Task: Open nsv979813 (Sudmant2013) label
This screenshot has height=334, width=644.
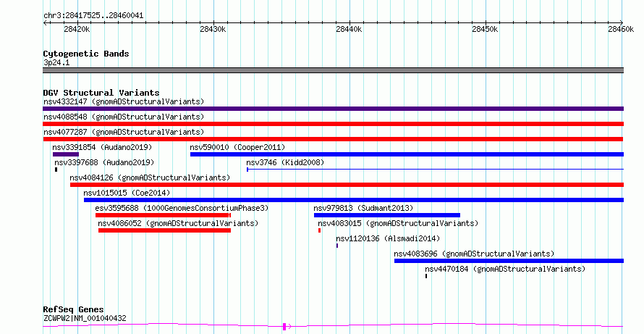Action: pos(363,208)
